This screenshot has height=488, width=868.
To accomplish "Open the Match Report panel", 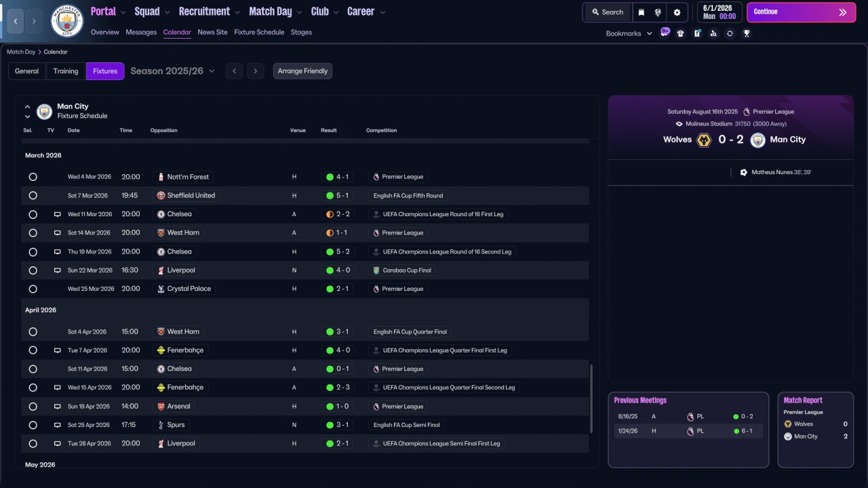I will coord(815,430).
